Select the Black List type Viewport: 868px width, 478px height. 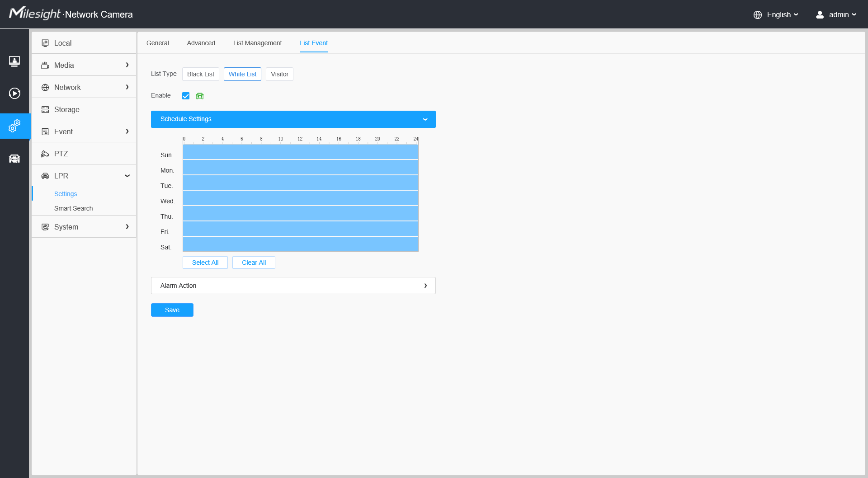click(201, 74)
